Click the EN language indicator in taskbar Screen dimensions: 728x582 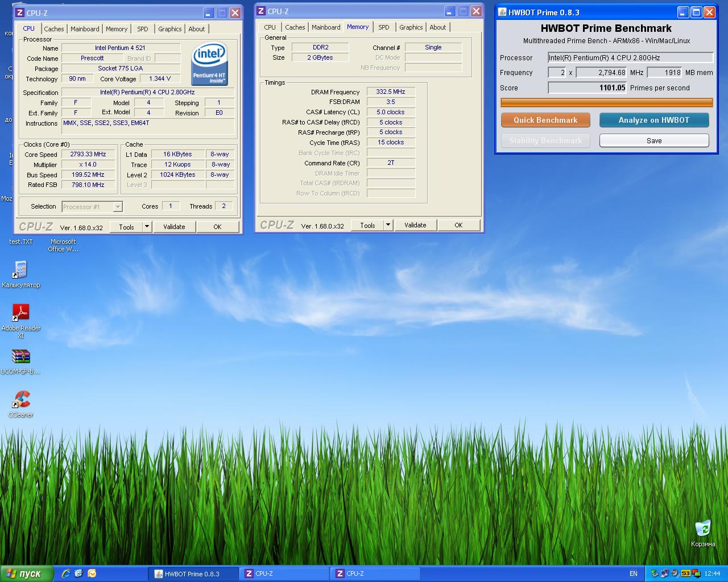click(x=634, y=573)
